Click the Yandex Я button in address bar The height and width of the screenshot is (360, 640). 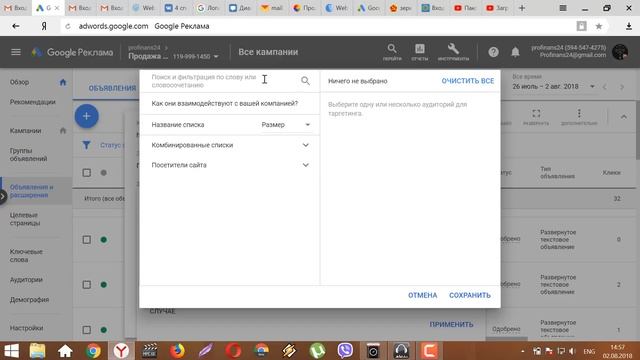(x=44, y=26)
